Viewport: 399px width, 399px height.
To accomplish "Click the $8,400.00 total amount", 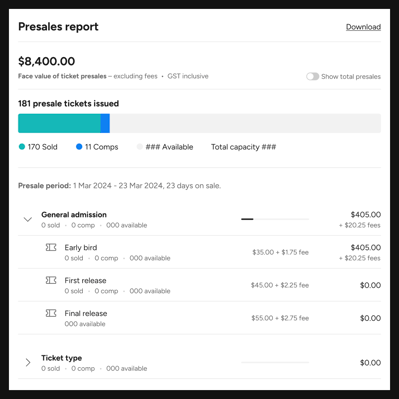I will (47, 61).
